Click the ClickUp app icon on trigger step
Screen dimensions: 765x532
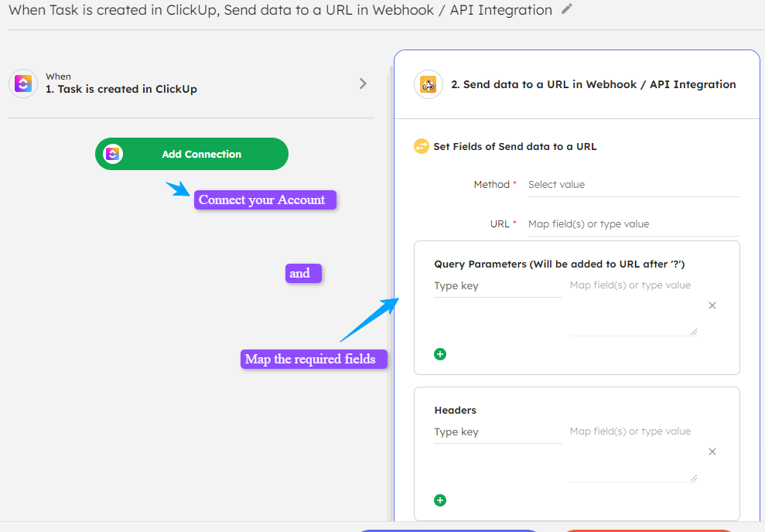[x=22, y=84]
